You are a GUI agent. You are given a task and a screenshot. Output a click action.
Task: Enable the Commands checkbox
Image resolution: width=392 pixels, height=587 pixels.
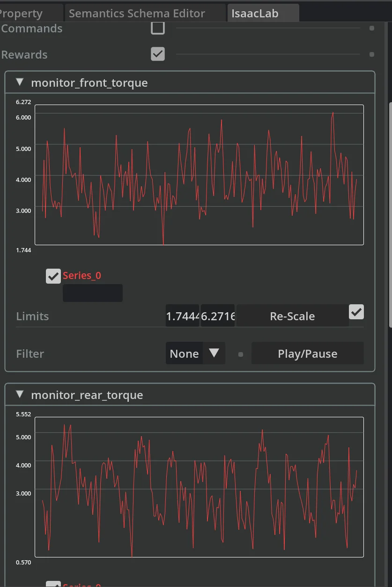coord(158,28)
